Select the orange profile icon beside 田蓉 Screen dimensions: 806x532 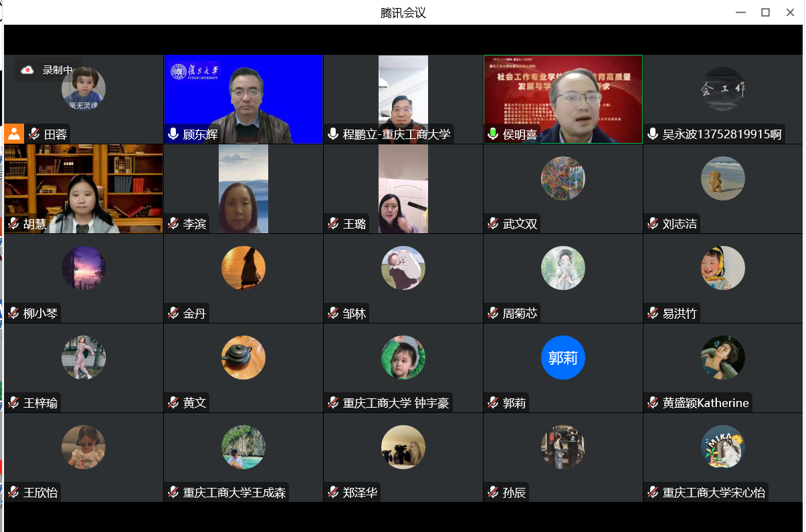pos(14,133)
